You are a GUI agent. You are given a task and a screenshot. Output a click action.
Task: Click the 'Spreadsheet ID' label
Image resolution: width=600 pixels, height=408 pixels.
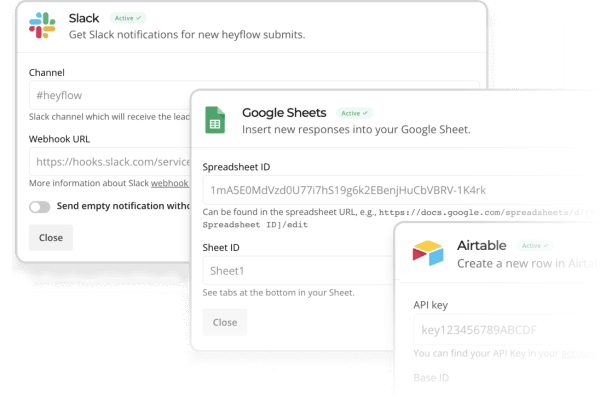236,167
